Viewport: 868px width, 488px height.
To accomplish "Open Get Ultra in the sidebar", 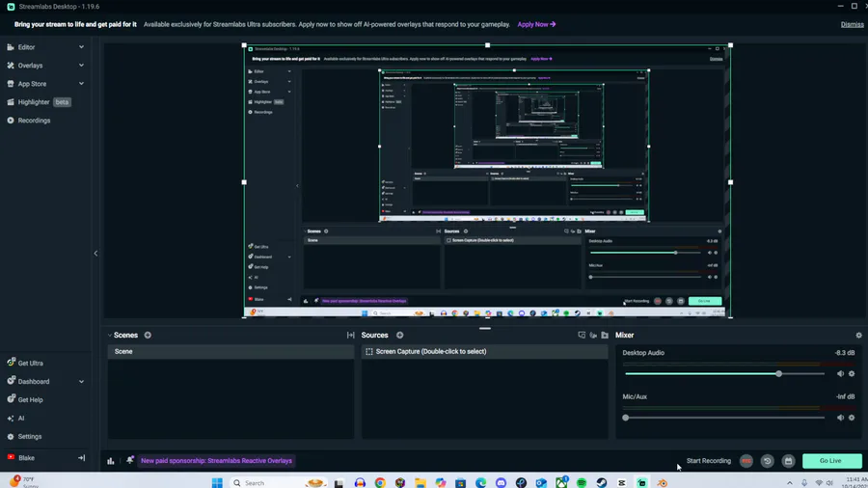I will [25, 363].
